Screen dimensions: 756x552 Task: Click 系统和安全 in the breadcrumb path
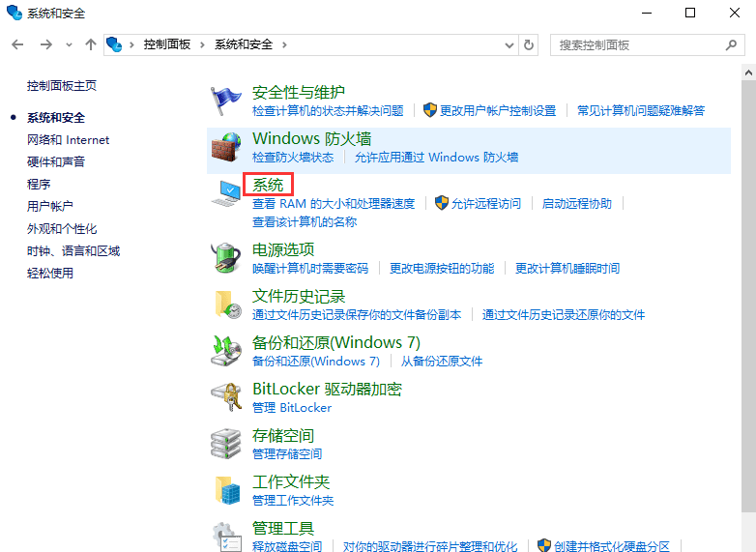(244, 44)
